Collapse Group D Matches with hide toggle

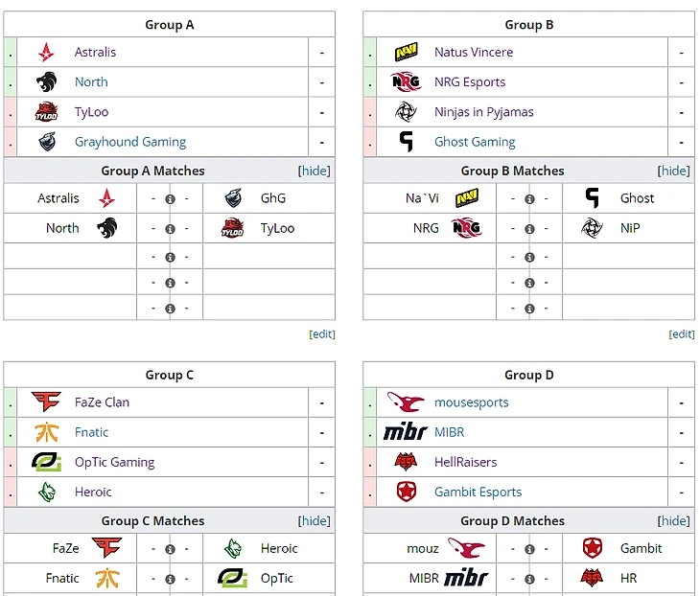pos(674,520)
